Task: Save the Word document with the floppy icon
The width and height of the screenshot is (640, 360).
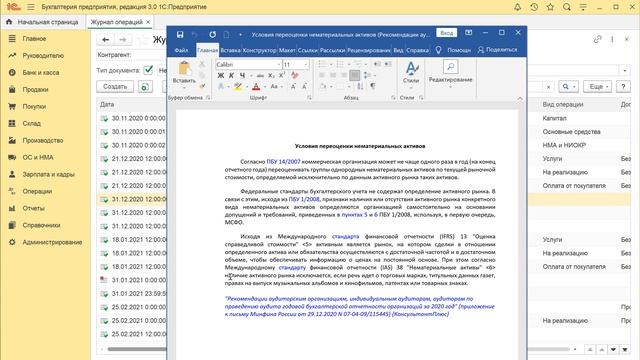Action: point(180,35)
